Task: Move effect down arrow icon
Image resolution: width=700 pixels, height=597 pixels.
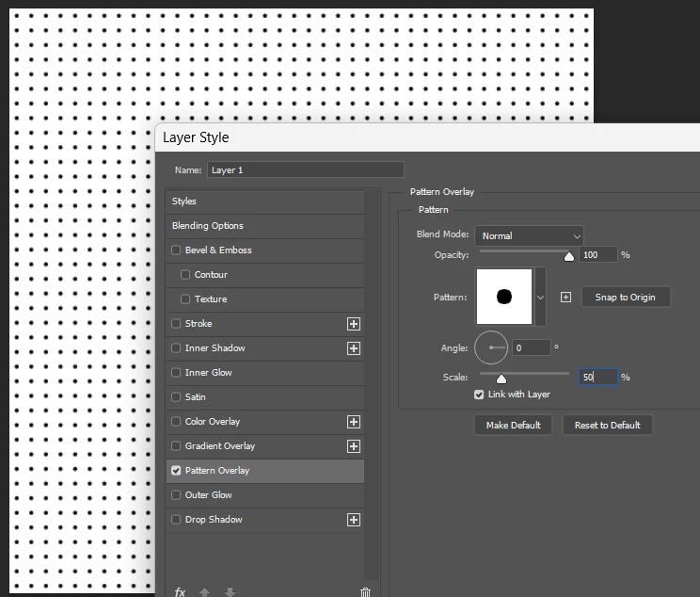Action: [230, 592]
